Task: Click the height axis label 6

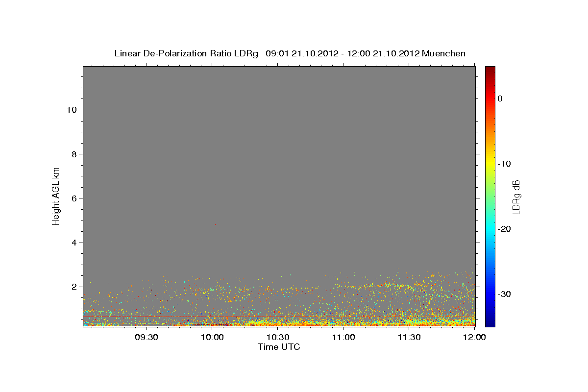Action: tap(73, 198)
